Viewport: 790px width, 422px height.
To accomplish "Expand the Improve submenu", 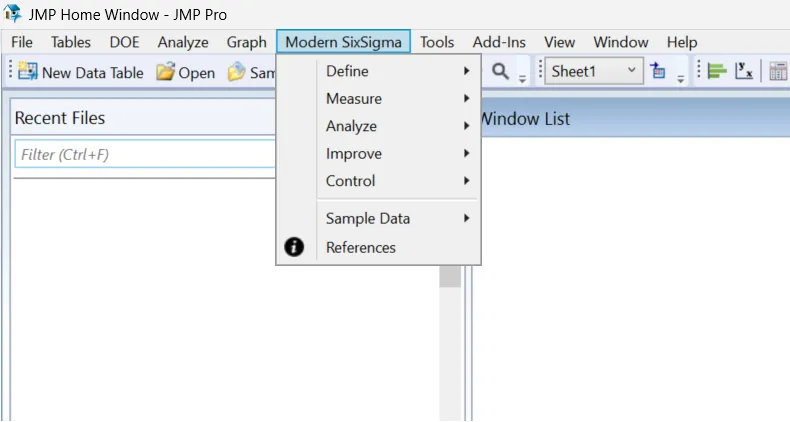I will (x=378, y=154).
